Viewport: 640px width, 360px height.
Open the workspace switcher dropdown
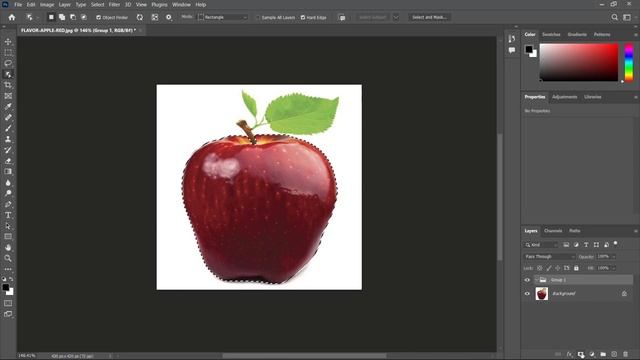[627, 17]
